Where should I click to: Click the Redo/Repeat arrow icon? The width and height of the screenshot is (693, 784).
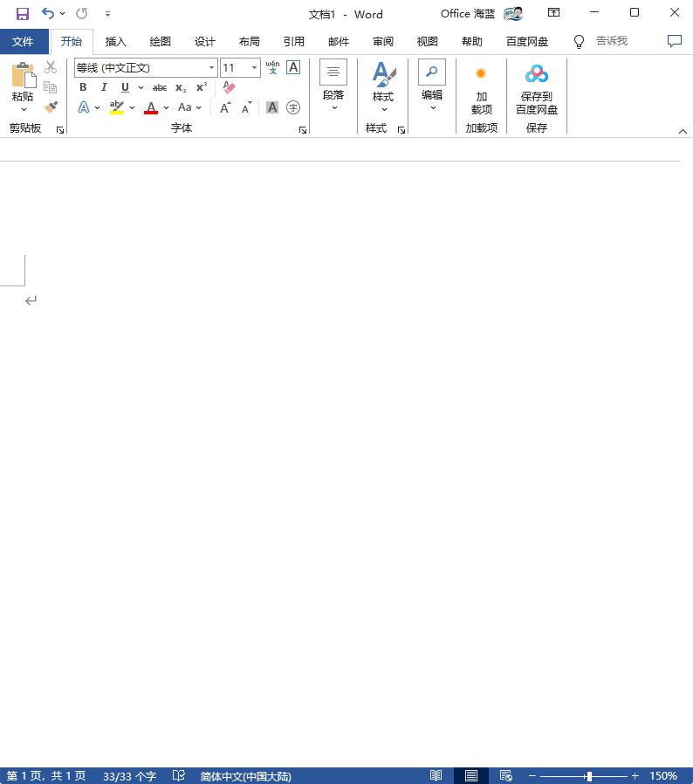[81, 13]
